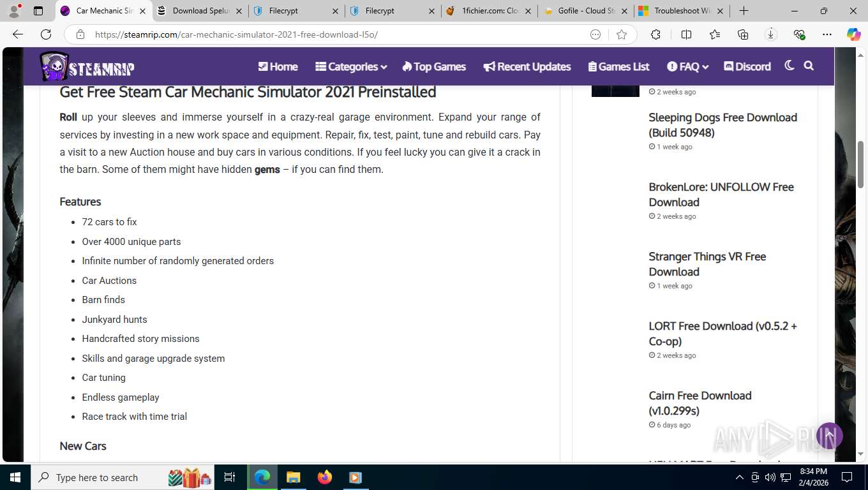The image size is (868, 490).
Task: Launch Firefox from taskbar
Action: coord(325,477)
